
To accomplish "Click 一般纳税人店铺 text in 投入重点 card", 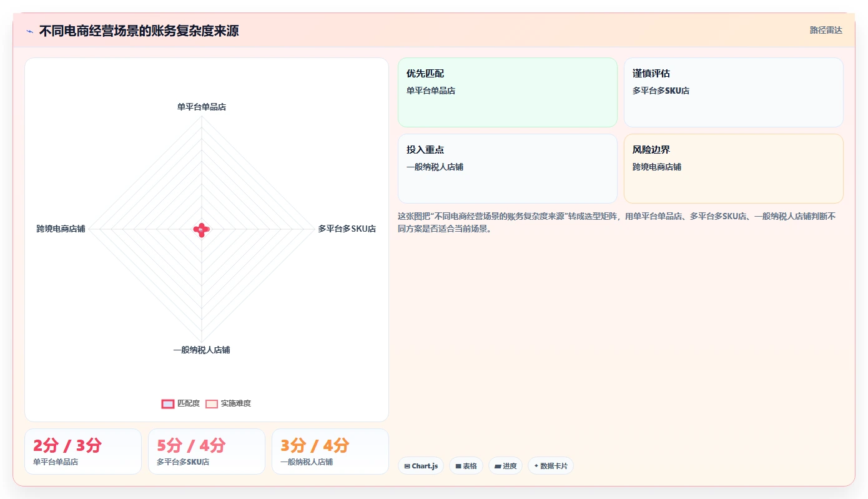I will pyautogui.click(x=435, y=167).
